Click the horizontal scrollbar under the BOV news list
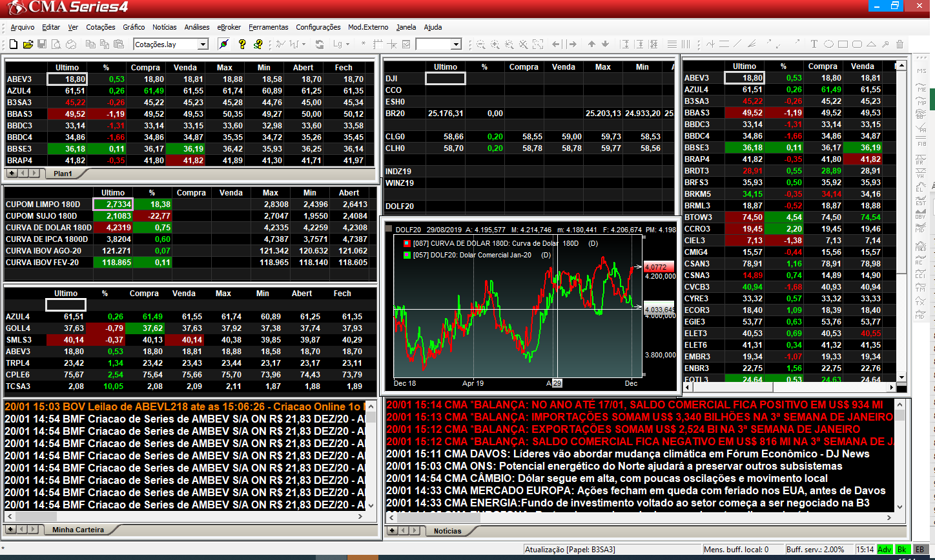 pos(184,517)
